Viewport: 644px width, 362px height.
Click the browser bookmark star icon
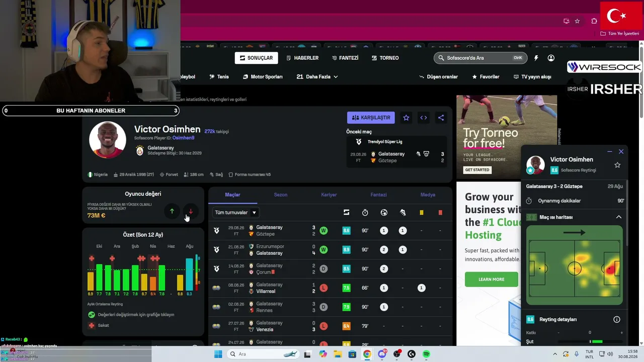coord(577,21)
